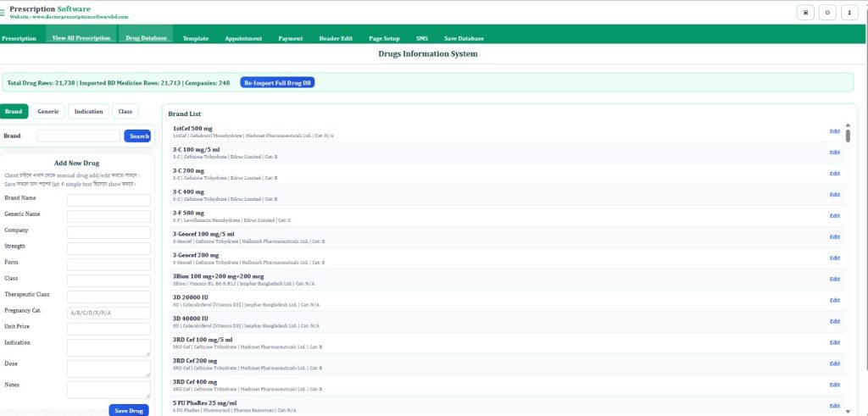The height and width of the screenshot is (416, 868).
Task: Click the Brand Name input field
Action: click(108, 200)
